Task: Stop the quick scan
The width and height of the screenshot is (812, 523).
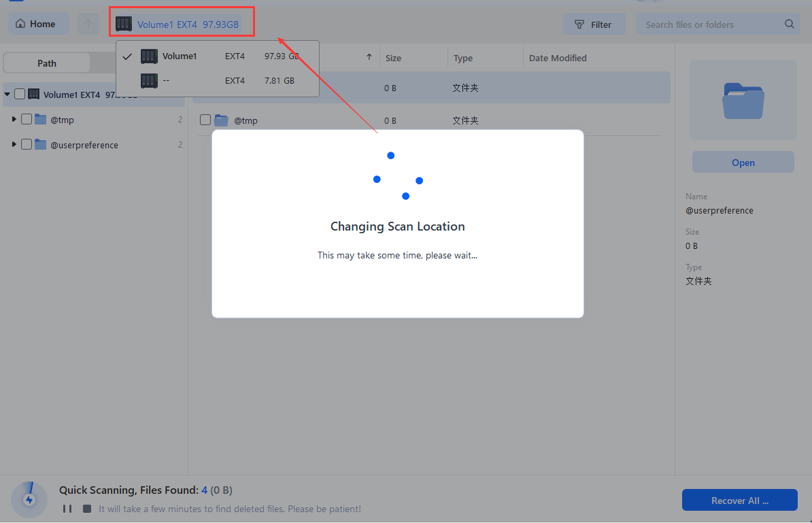Action: tap(87, 509)
